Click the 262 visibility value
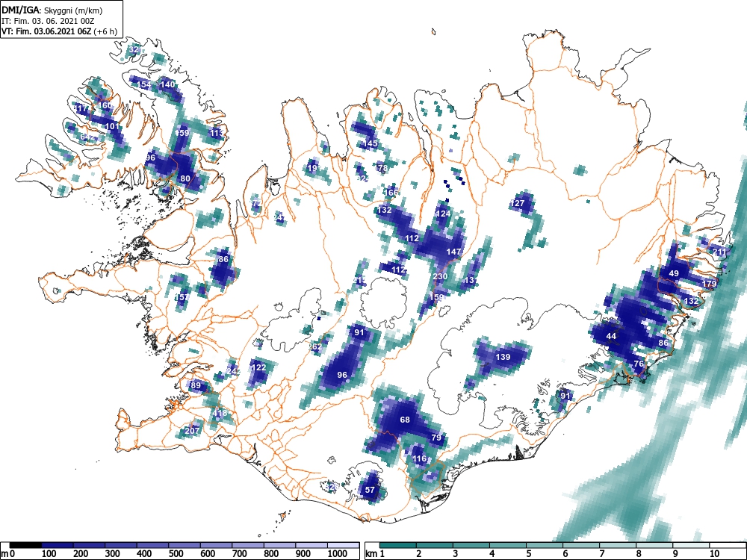 [315, 347]
